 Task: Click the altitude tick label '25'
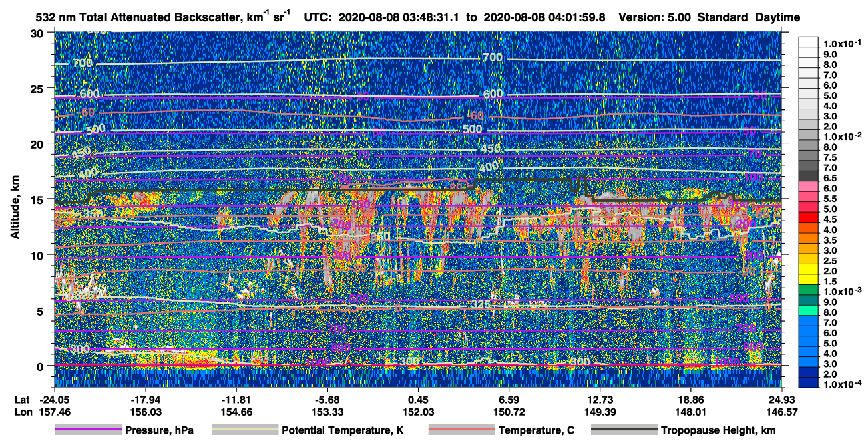39,88
